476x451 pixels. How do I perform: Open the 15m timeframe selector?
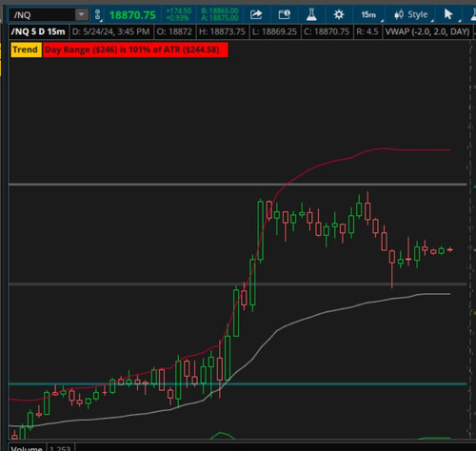click(x=368, y=14)
